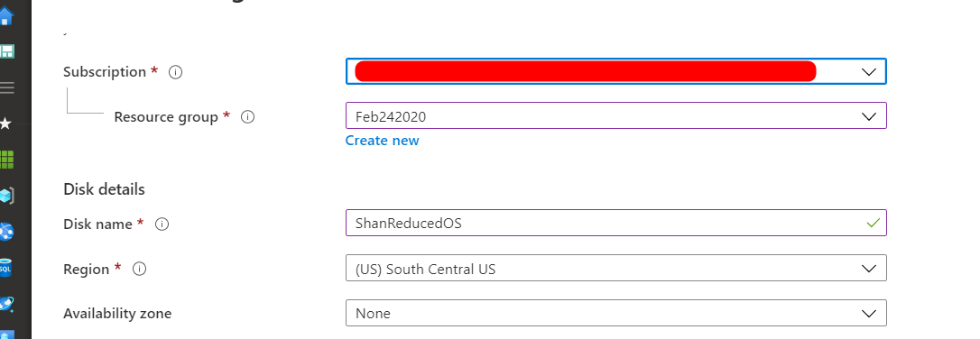Screen dimensions: 980x339
Task: Click the Create new link
Action: click(382, 141)
